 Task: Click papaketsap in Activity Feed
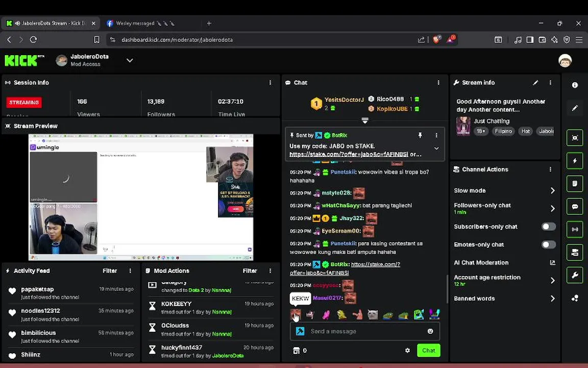(37, 289)
